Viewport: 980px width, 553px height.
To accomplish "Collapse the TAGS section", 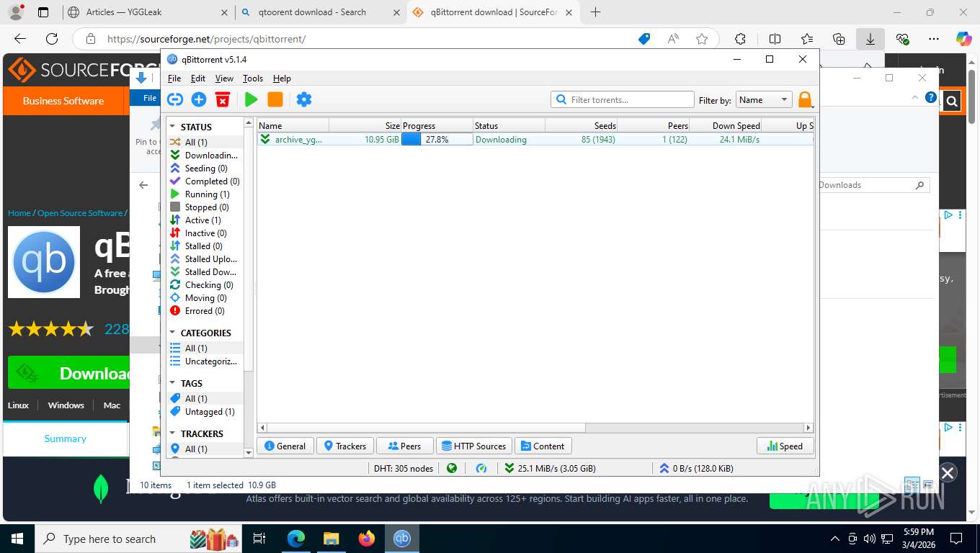I will point(173,383).
